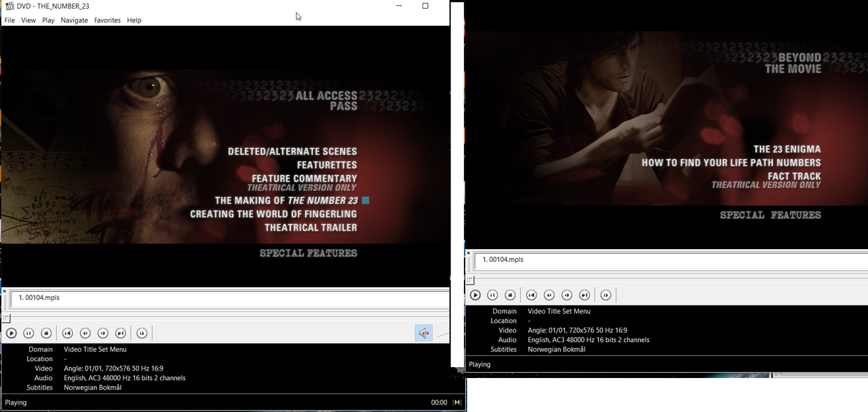This screenshot has height=412, width=868.
Task: Open the View menu
Action: click(28, 20)
